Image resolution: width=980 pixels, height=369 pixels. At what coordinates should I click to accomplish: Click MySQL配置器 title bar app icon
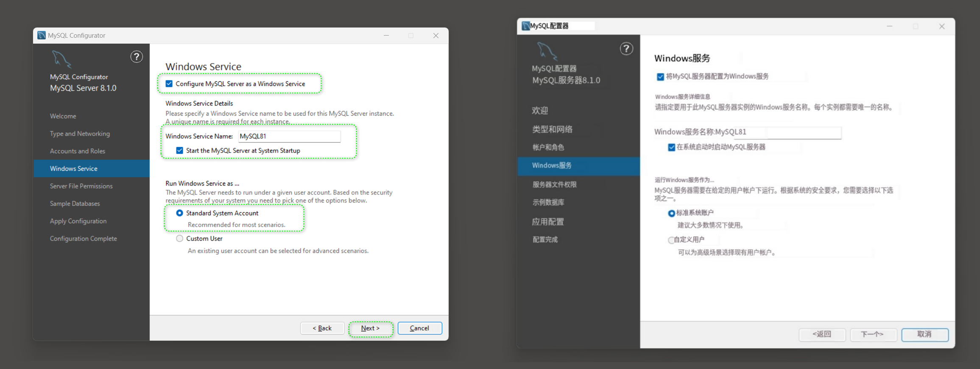526,26
